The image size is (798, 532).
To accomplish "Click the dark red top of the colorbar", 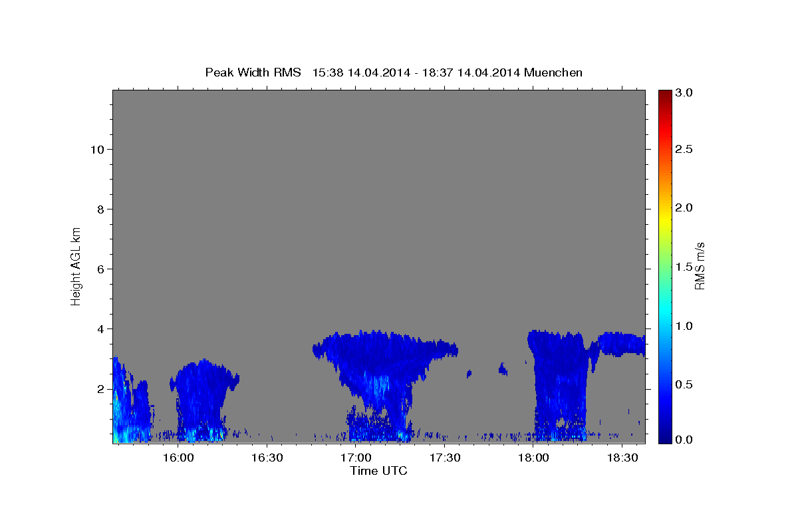I will pos(665,96).
